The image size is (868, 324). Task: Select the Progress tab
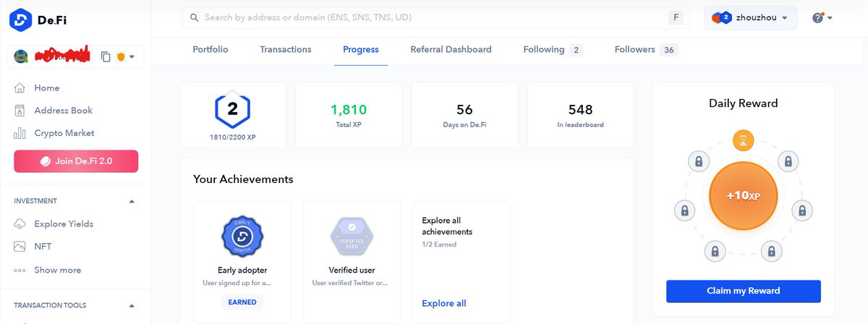pos(361,50)
